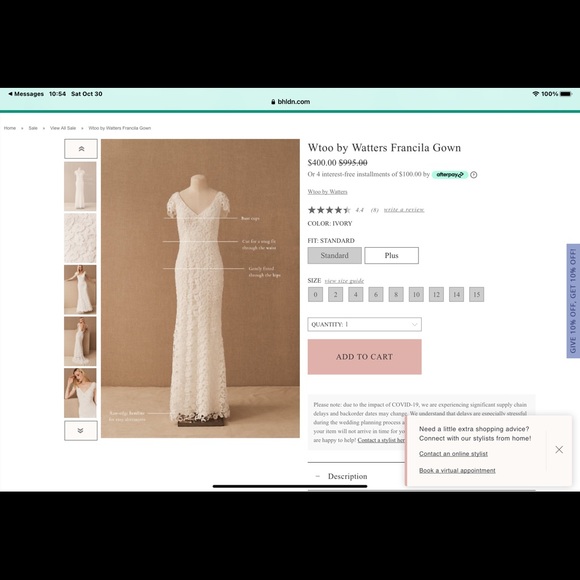Open the view size guide link

click(x=344, y=281)
